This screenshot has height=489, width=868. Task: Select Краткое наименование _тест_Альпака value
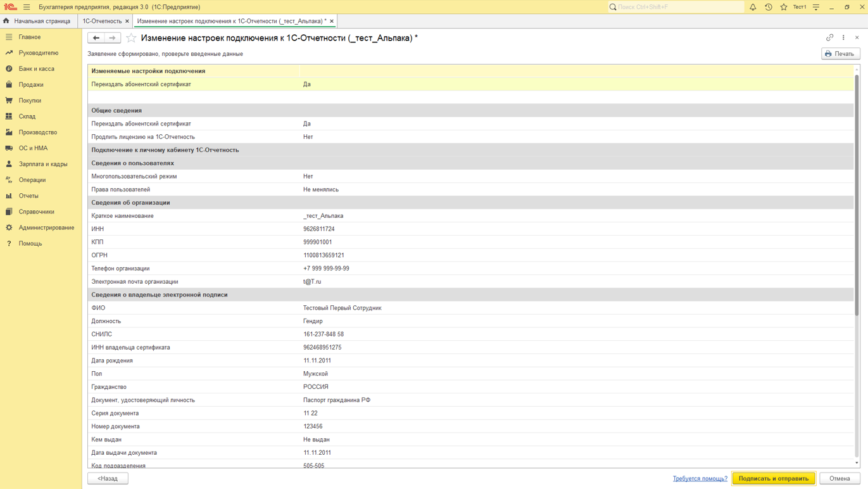click(323, 216)
